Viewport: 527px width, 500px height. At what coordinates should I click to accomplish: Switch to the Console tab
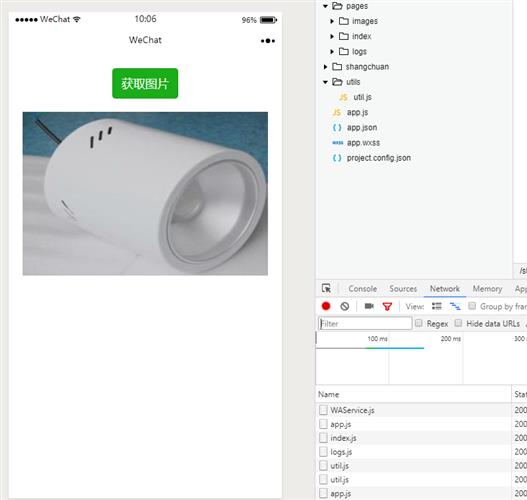tap(362, 289)
